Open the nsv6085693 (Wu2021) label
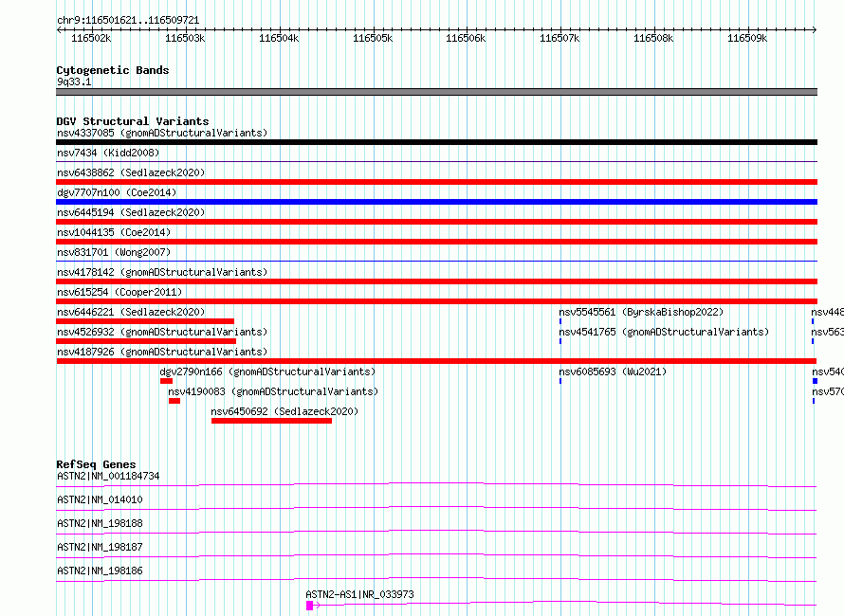Viewport: 844px width, 616px height. [x=613, y=371]
